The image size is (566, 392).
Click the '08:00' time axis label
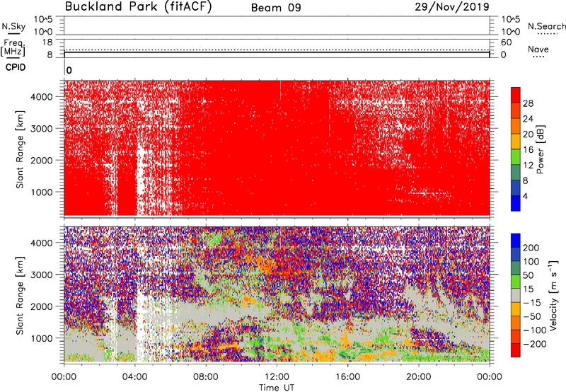206,377
